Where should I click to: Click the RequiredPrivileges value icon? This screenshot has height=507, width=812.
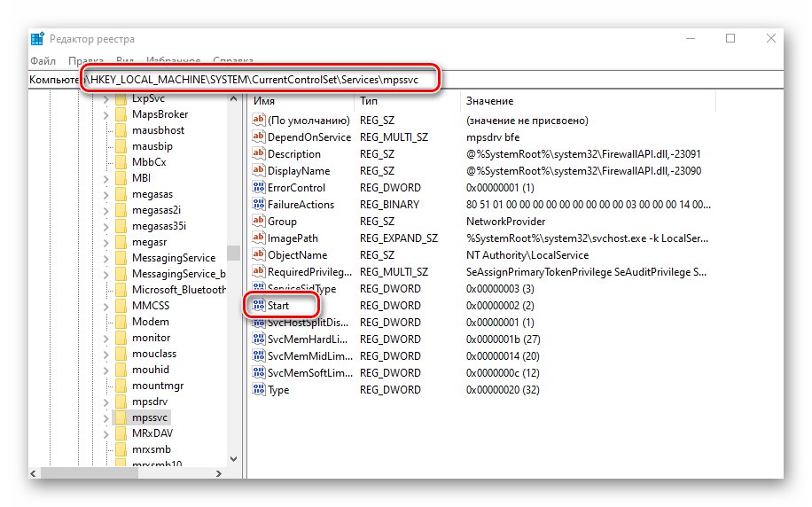pos(259,271)
